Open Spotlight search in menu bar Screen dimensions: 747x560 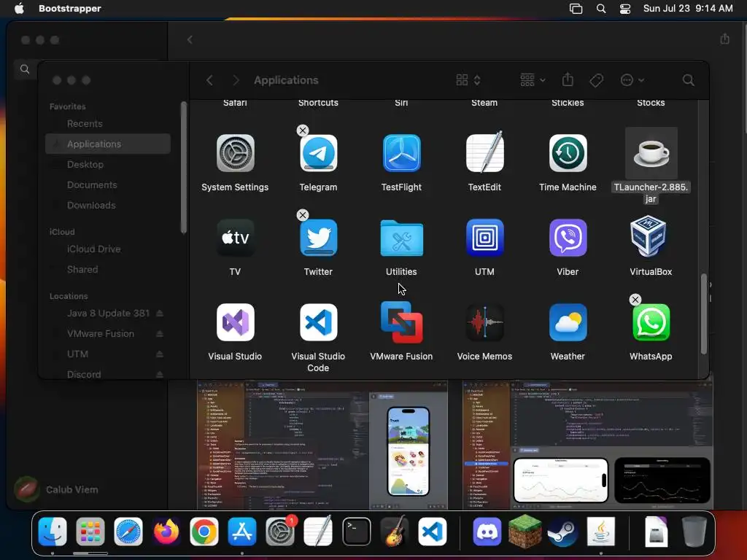[601, 8]
